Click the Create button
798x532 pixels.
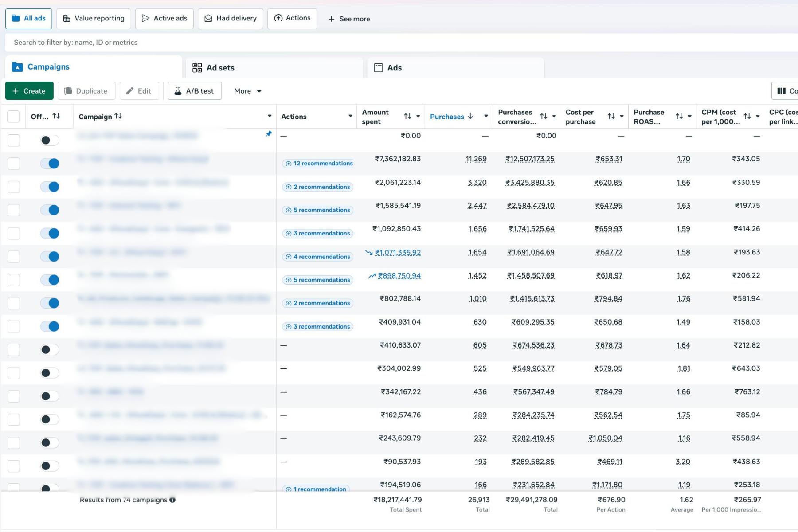pos(29,91)
